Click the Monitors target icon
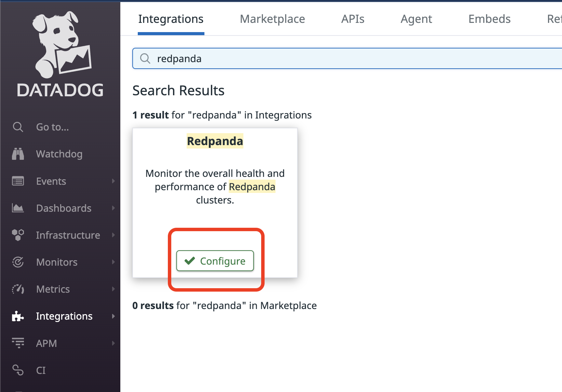 coord(18,262)
